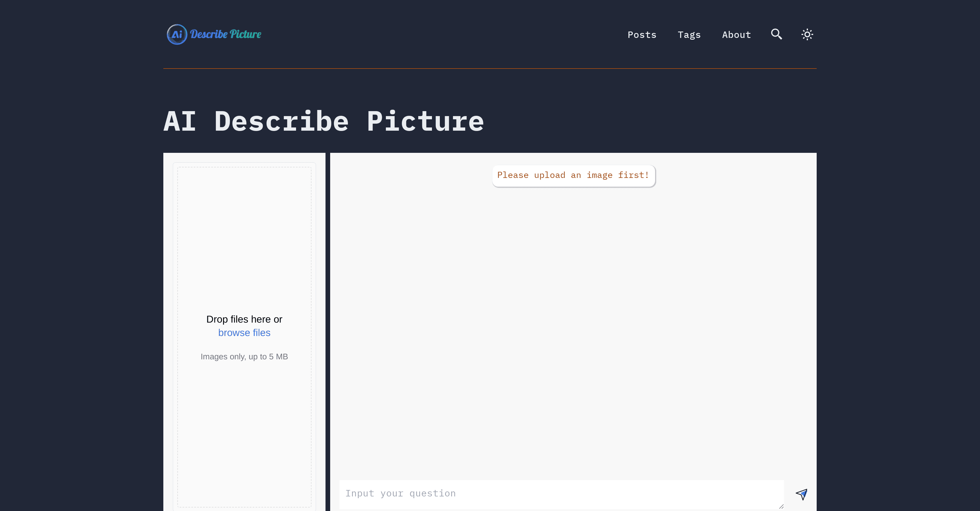Click the 'Drop files here or' text
The image size is (980, 511).
click(244, 319)
